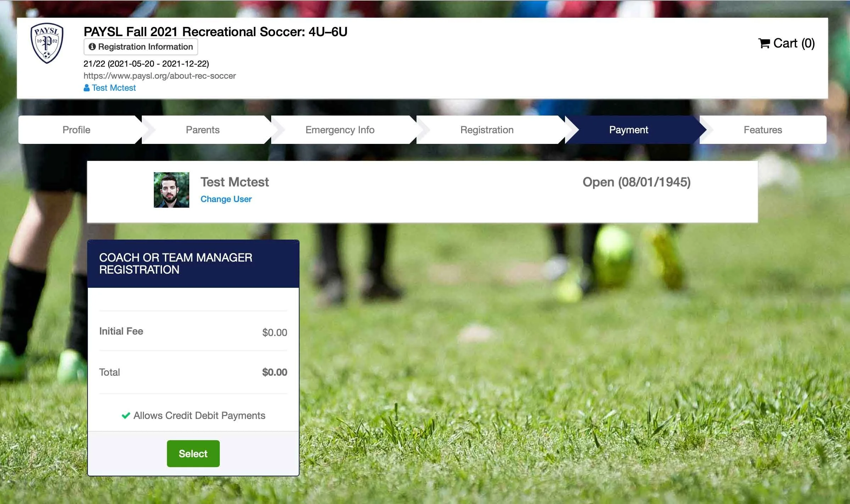Go to the Profile step
Viewport: 850px width, 504px height.
[x=77, y=130]
